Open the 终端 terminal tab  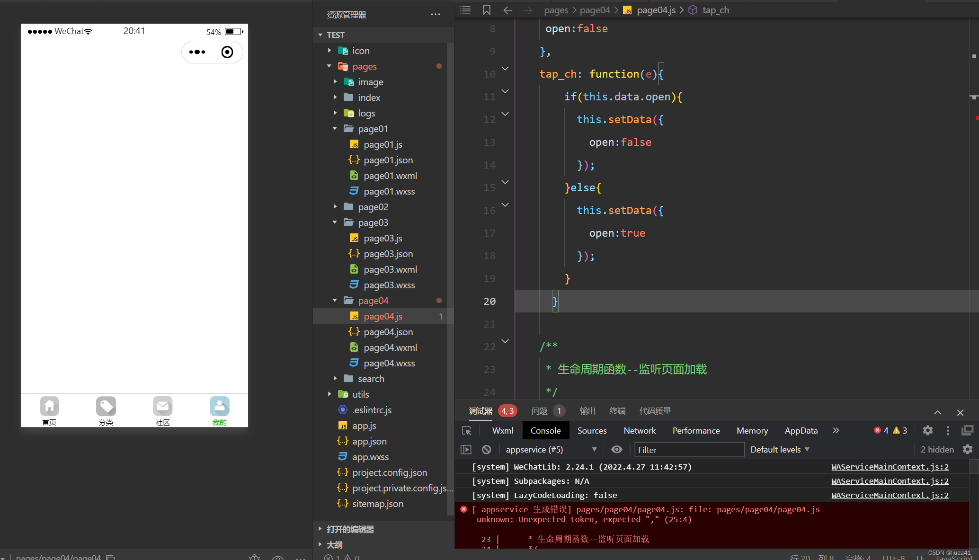617,411
